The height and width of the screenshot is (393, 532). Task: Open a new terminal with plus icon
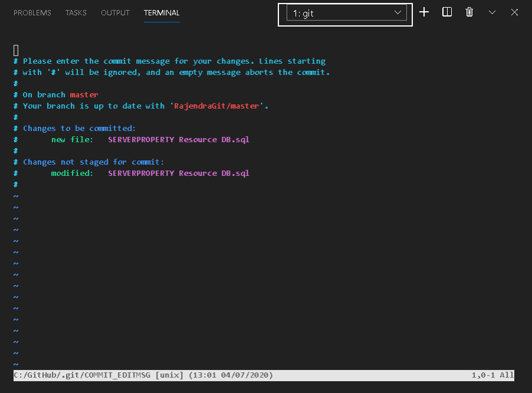click(x=424, y=12)
